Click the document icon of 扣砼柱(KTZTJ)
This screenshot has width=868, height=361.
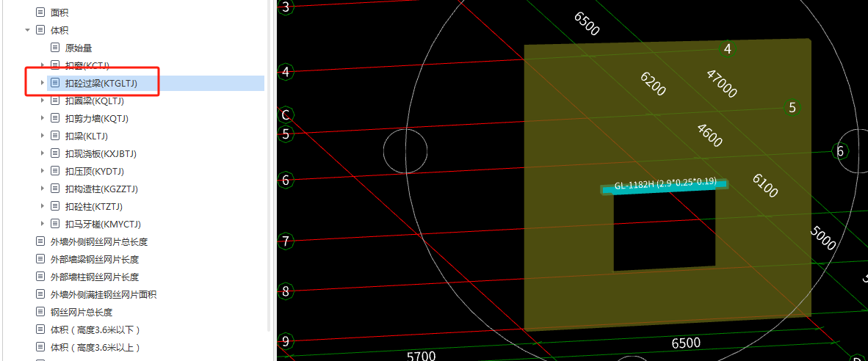54,206
